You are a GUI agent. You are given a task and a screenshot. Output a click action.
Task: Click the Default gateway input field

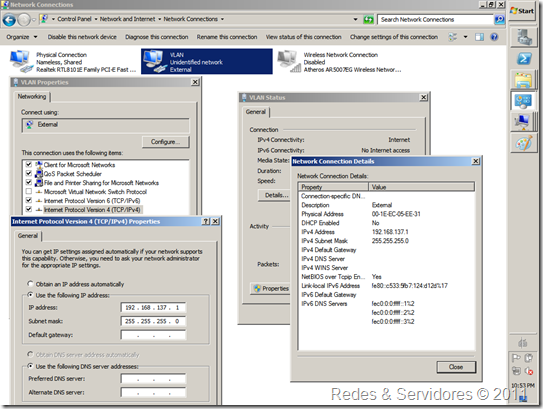click(153, 335)
